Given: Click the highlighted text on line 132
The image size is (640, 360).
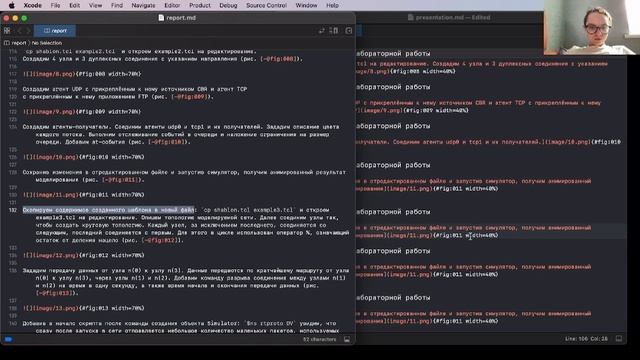Looking at the screenshot, I should pyautogui.click(x=108, y=210).
